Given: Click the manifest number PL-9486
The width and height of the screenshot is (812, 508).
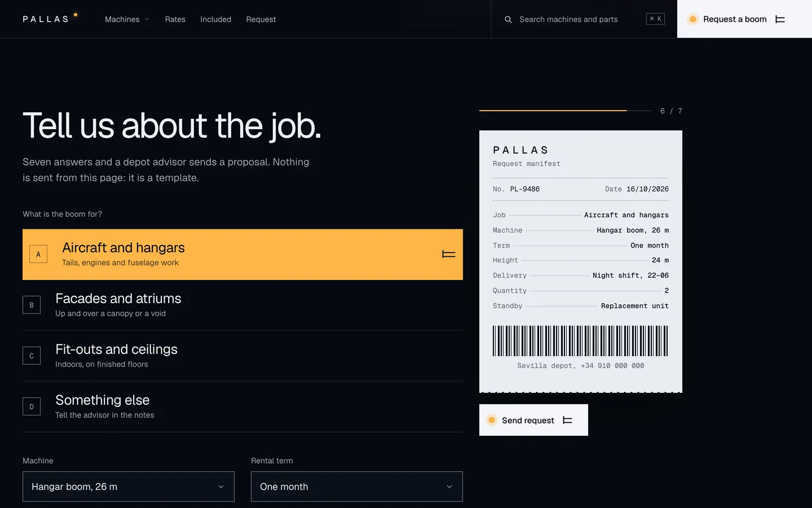Looking at the screenshot, I should click(525, 189).
